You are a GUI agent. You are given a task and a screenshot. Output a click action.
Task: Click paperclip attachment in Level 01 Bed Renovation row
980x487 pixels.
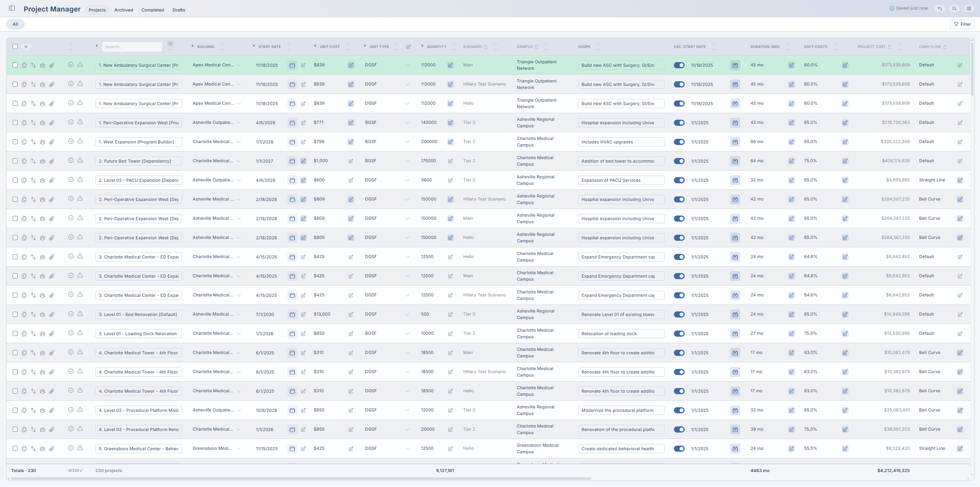tap(52, 314)
